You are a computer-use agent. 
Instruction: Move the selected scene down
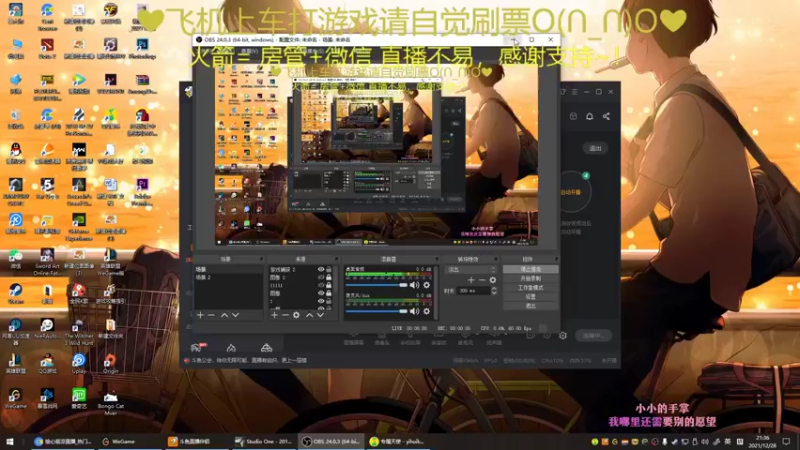[235, 315]
